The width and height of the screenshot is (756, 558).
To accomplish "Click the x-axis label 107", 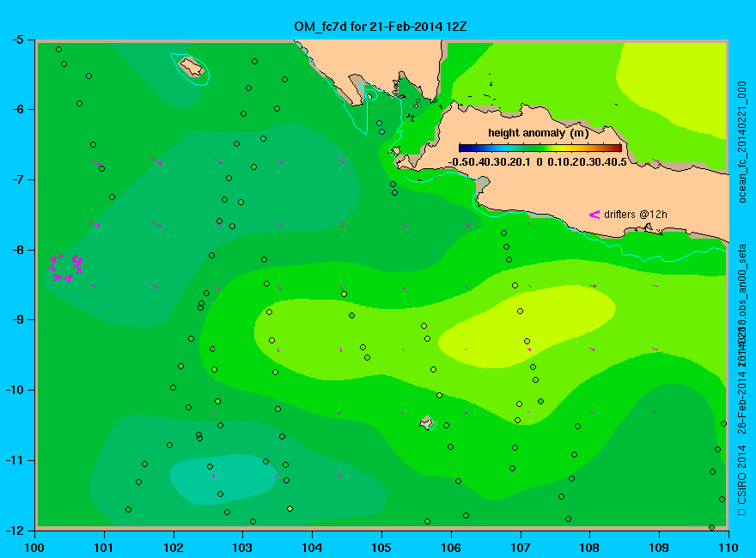I will click(x=521, y=548).
